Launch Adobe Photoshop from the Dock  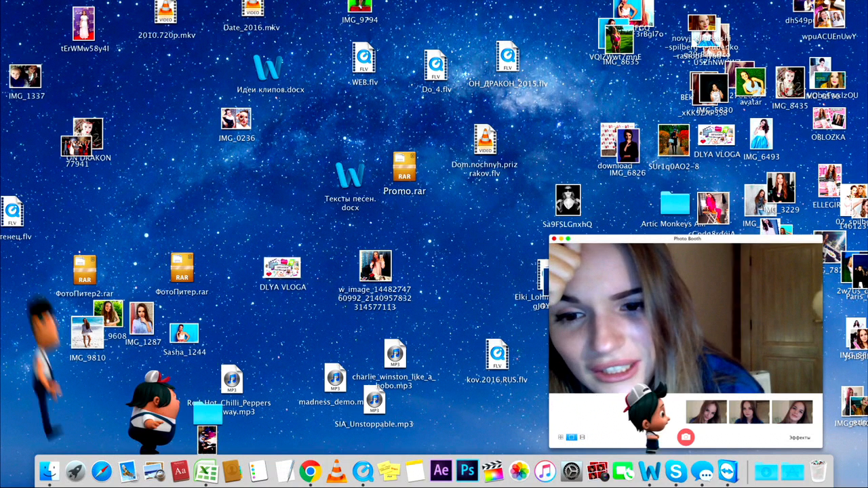coord(467,471)
